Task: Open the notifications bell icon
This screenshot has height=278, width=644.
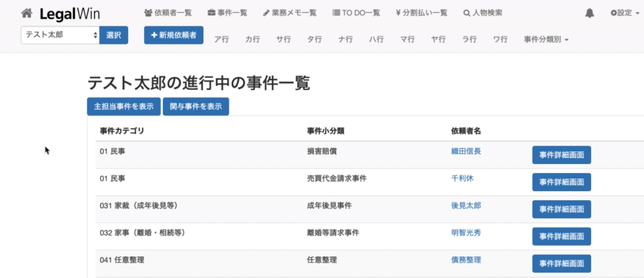Action: [589, 13]
